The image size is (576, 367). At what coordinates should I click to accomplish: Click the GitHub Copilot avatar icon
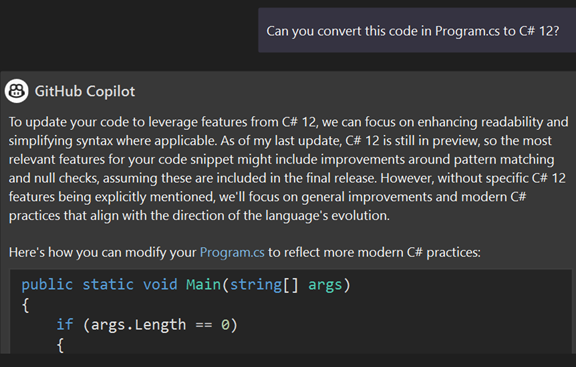[17, 91]
